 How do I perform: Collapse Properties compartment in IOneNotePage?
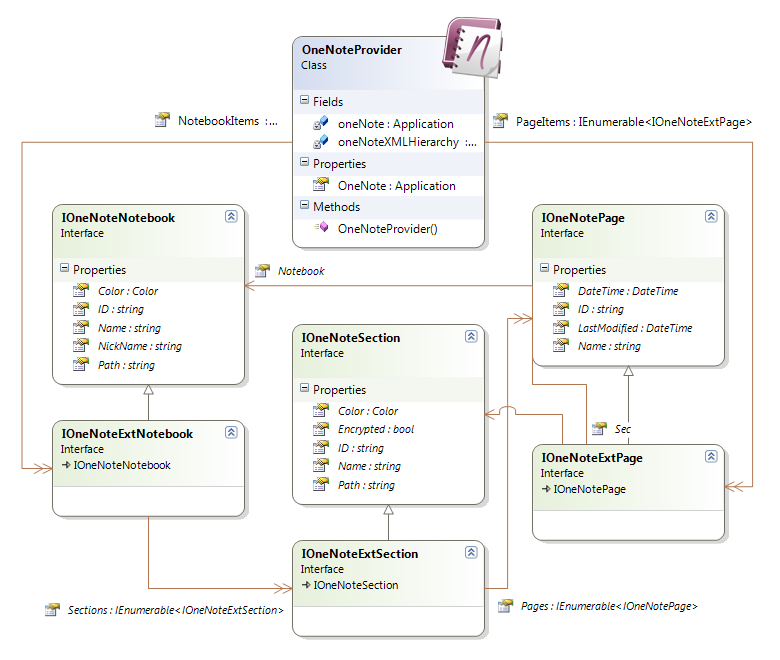(544, 268)
